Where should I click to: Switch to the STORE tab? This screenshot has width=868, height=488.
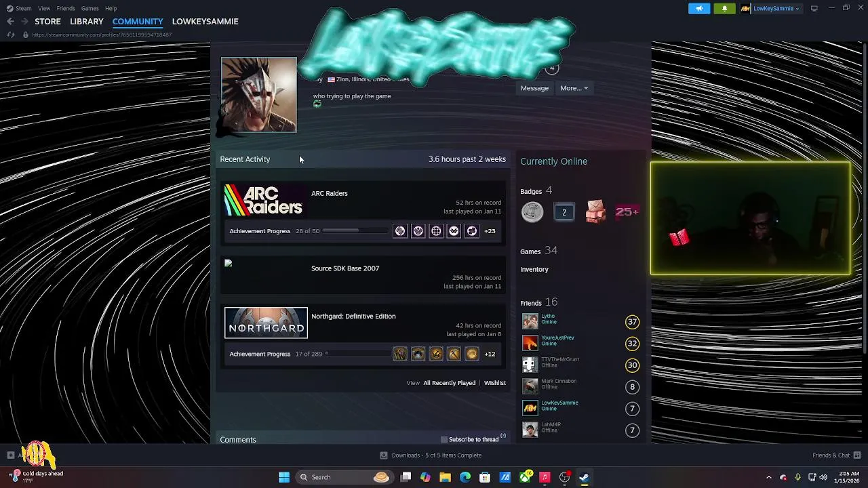tap(47, 22)
